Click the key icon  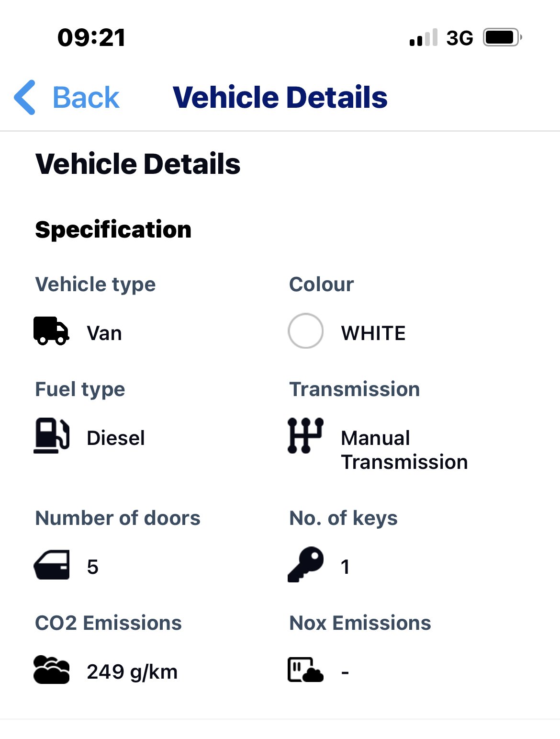(x=305, y=564)
